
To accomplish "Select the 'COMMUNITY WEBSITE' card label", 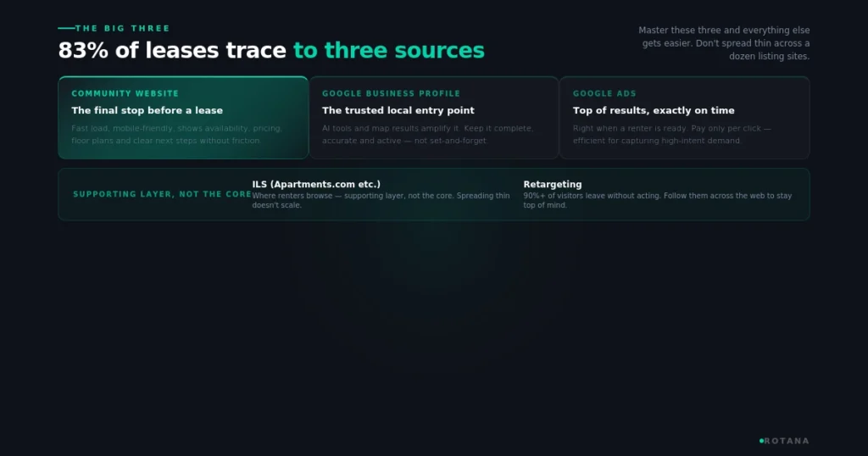I will [x=125, y=93].
